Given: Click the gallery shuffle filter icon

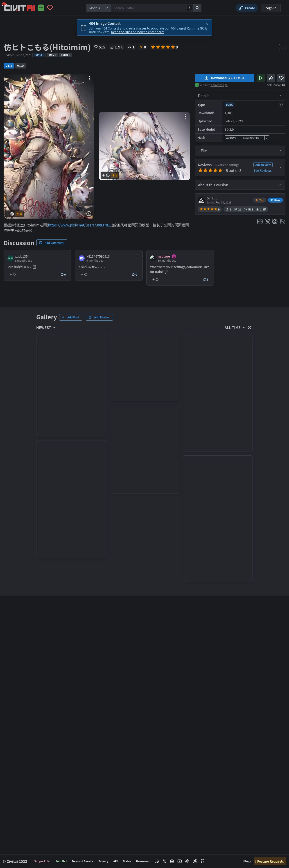Looking at the screenshot, I should pyautogui.click(x=250, y=327).
